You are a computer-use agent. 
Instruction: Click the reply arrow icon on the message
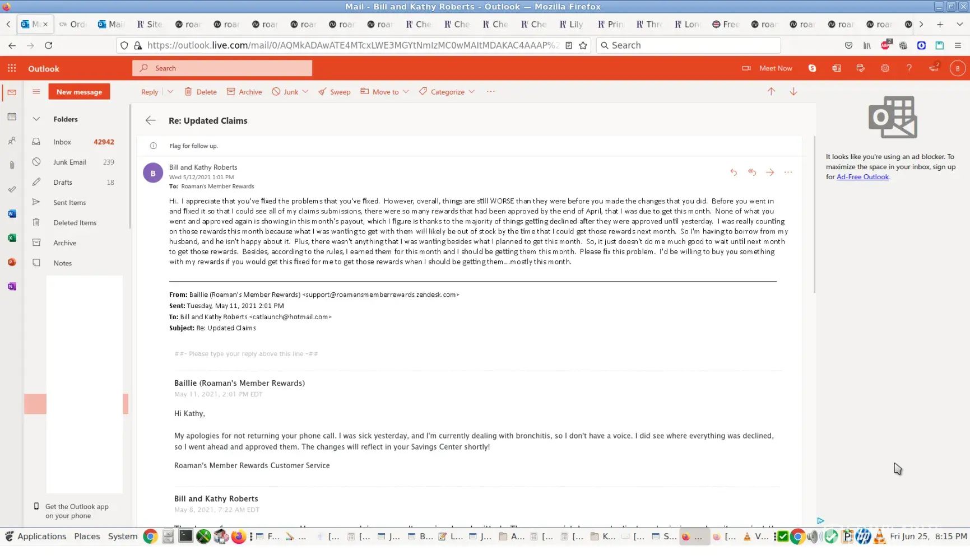[x=734, y=172]
